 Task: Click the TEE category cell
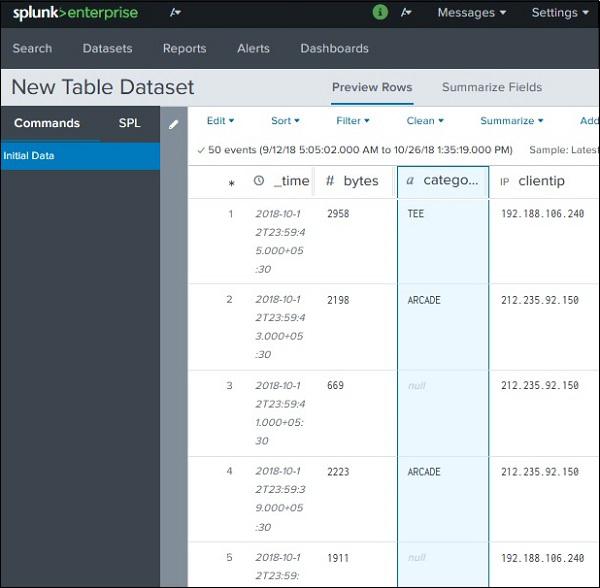[416, 213]
